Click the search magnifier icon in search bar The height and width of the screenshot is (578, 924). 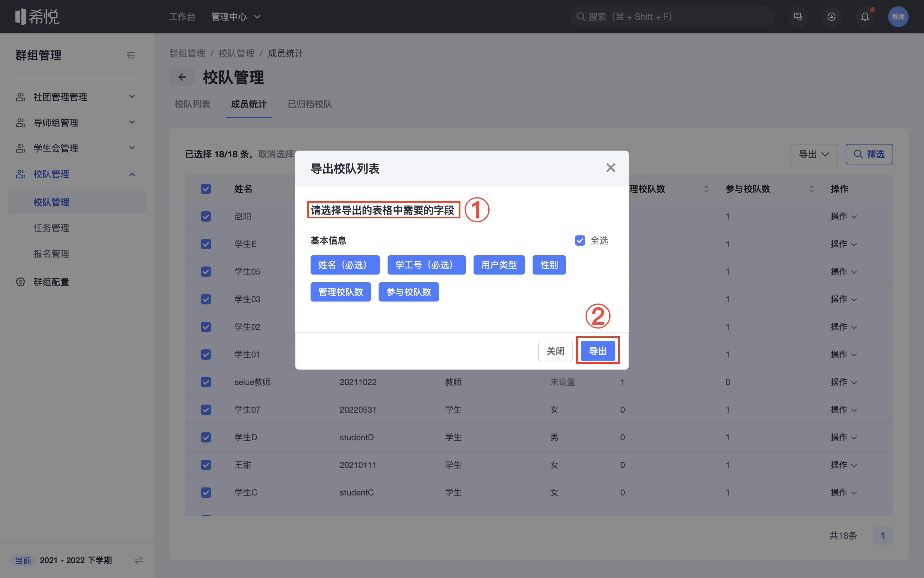(x=581, y=16)
